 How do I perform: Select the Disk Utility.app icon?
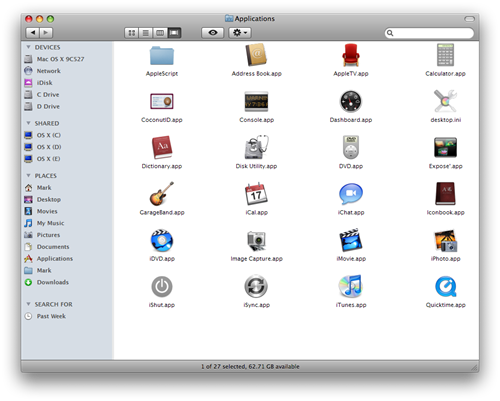click(256, 147)
